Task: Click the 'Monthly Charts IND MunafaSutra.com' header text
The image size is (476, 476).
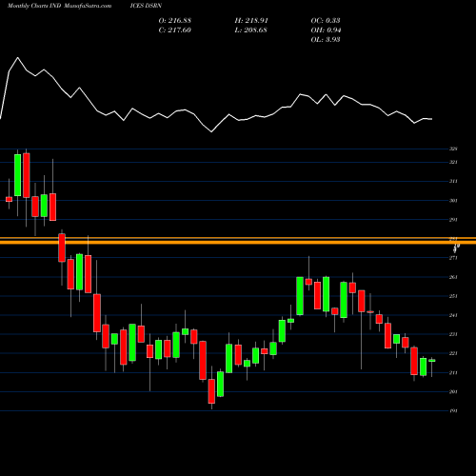Action: click(60, 6)
